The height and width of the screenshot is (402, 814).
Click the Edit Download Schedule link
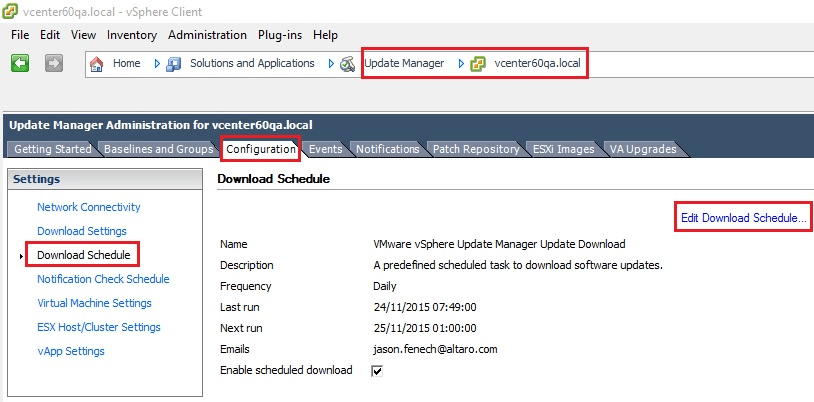click(744, 218)
